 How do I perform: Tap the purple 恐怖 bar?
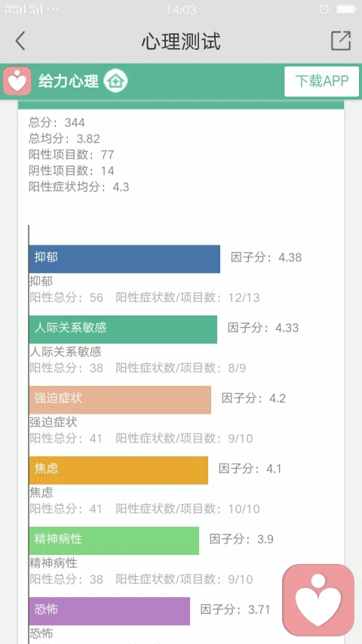109,611
